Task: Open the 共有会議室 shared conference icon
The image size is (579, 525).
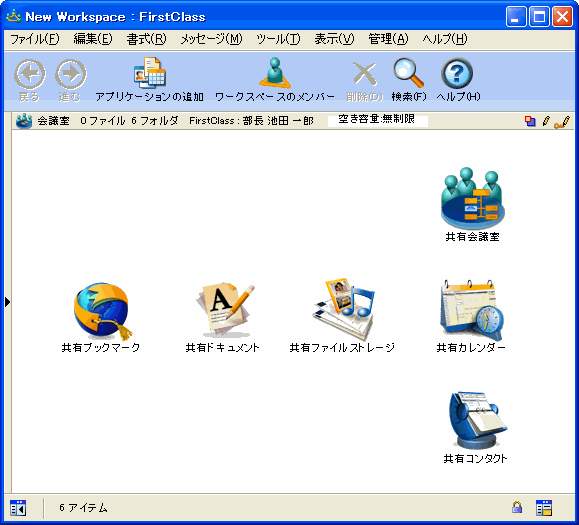Action: (x=472, y=198)
